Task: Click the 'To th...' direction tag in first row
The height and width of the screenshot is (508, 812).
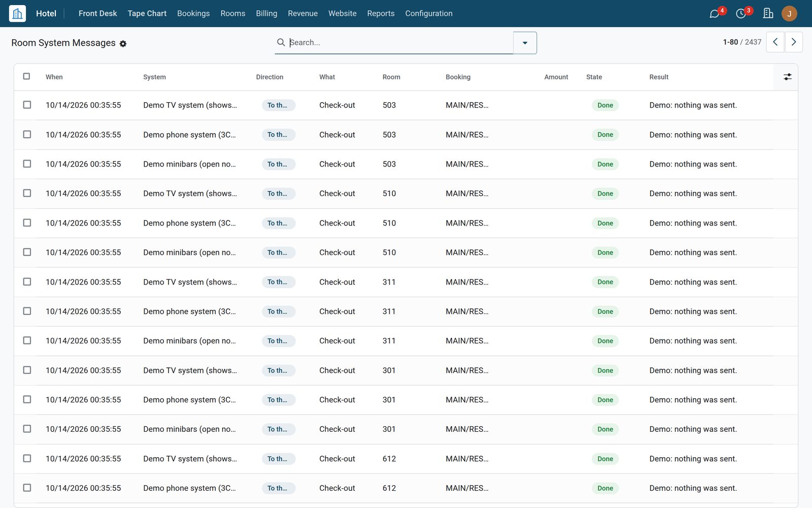Action: pos(278,105)
